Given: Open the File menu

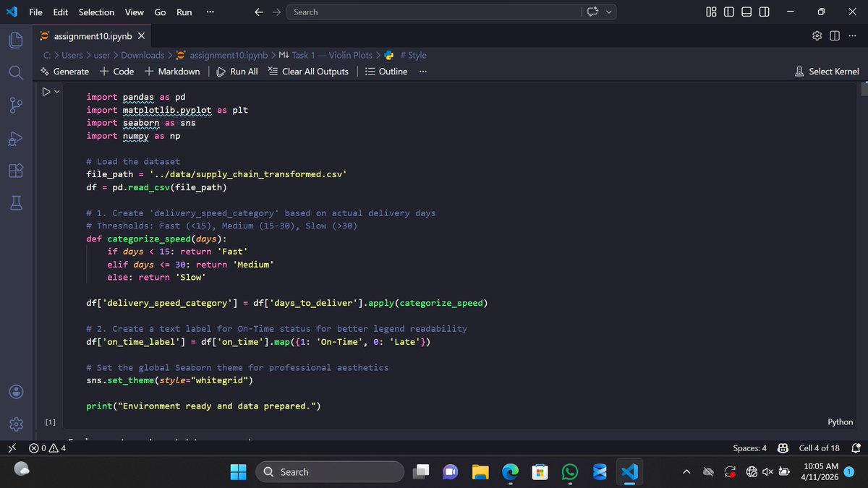Looking at the screenshot, I should (35, 12).
